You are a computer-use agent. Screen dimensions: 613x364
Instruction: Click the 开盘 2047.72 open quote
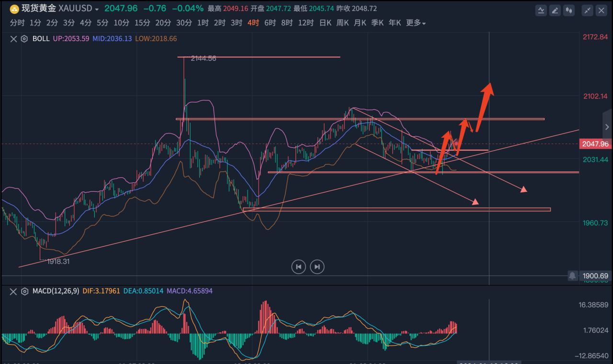click(x=271, y=9)
